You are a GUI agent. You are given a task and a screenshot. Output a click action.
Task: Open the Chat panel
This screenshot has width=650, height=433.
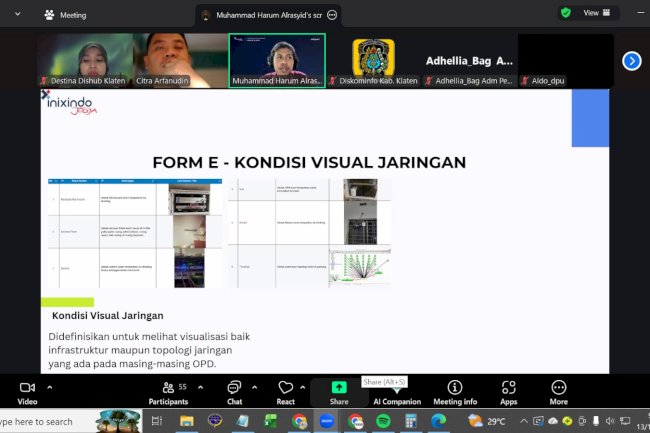[x=235, y=393]
